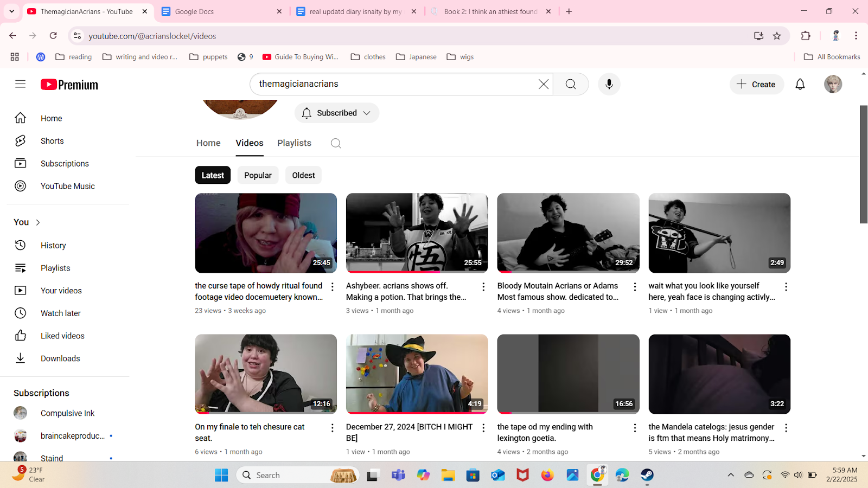
Task: Clear the search box with X
Action: pyautogui.click(x=543, y=84)
